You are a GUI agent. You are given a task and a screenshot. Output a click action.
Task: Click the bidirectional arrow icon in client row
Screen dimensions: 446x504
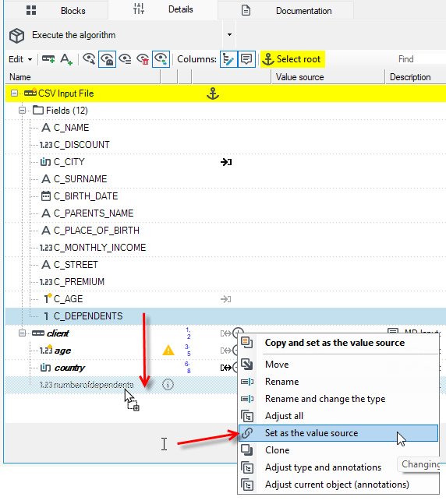coord(225,333)
